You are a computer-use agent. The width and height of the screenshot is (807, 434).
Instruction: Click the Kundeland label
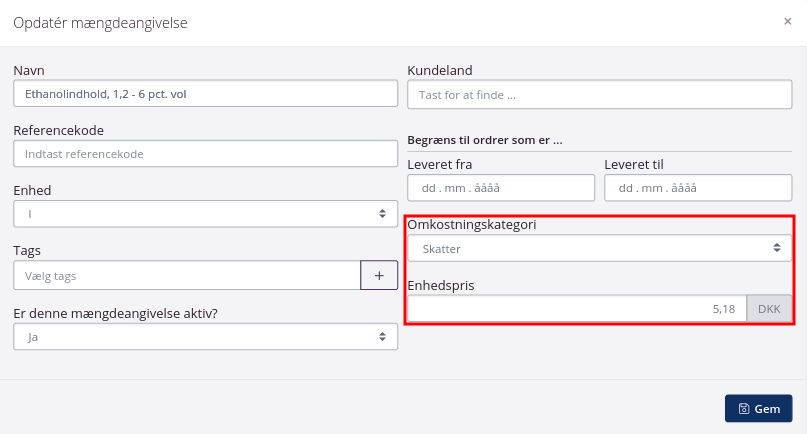tap(440, 70)
